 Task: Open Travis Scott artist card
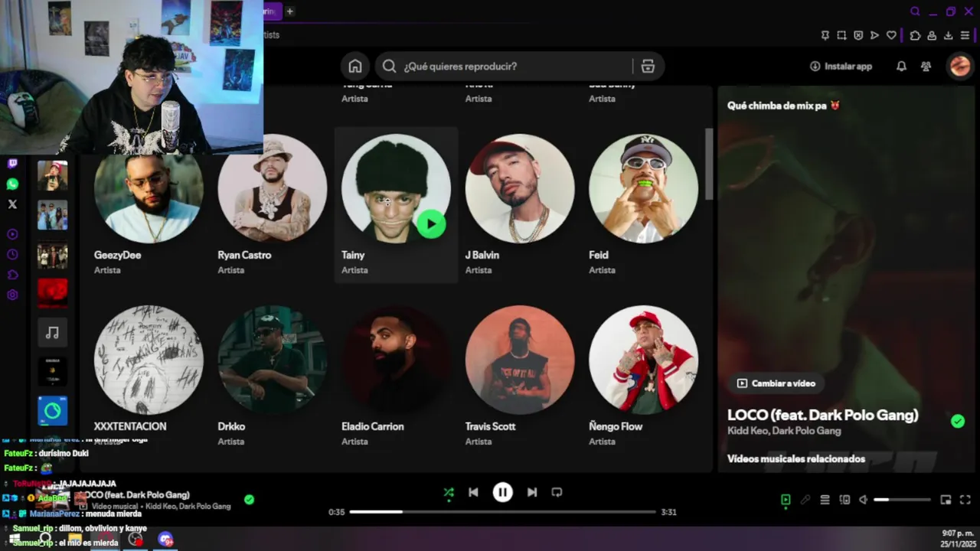coord(520,377)
